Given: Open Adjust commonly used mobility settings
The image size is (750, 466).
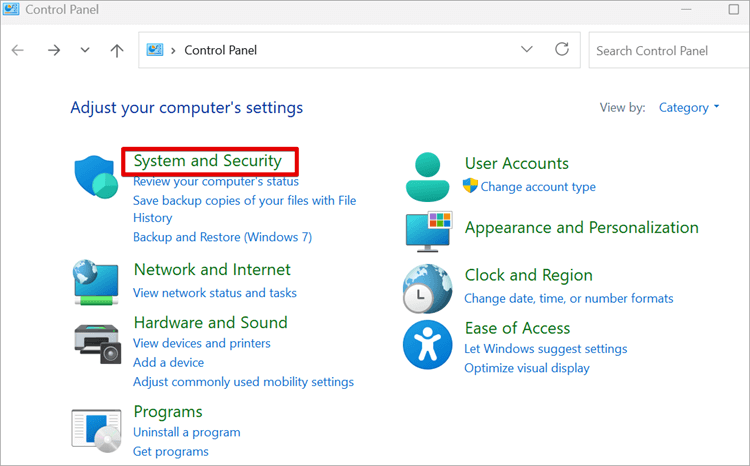Looking at the screenshot, I should point(243,382).
